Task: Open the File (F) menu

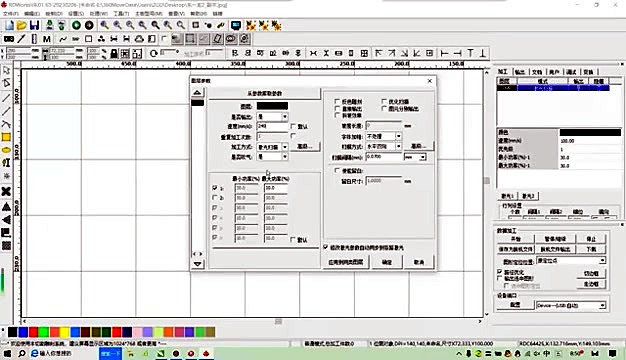Action: 10,14
